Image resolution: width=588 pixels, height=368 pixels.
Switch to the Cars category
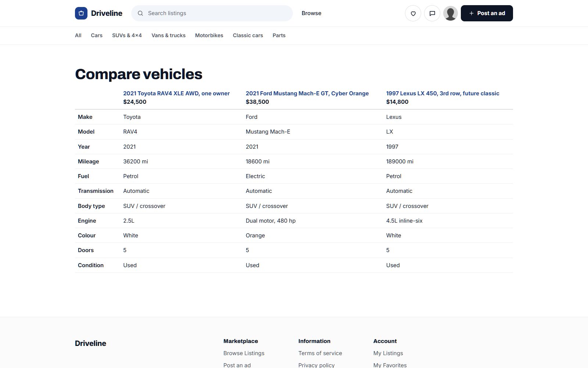[x=97, y=35]
